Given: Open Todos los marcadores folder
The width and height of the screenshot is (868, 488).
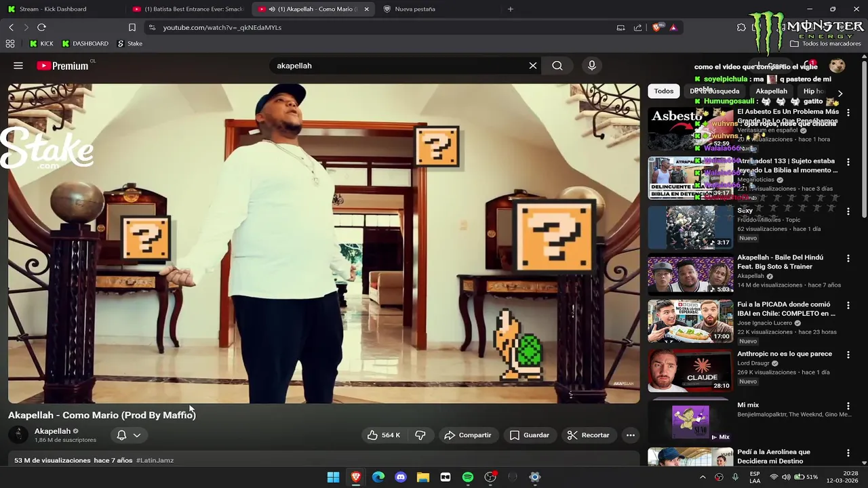Looking at the screenshot, I should (825, 43).
